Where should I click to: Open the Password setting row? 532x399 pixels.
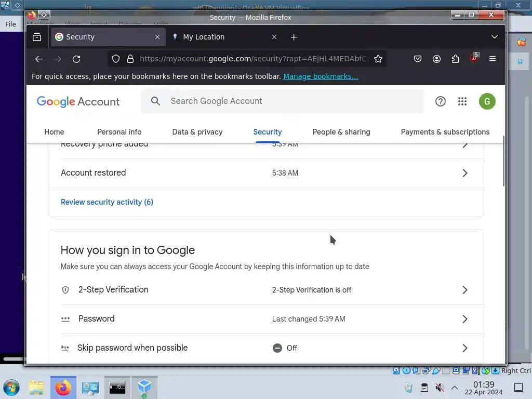click(266, 320)
